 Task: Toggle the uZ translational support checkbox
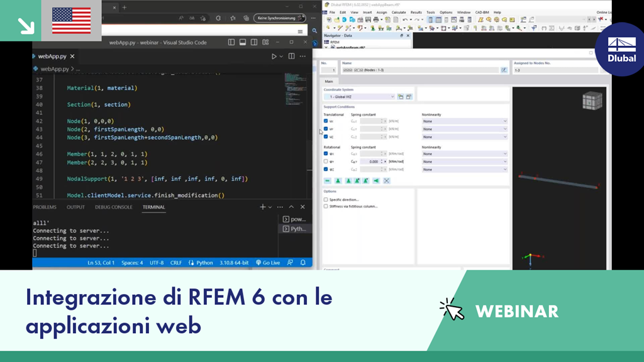326,136
